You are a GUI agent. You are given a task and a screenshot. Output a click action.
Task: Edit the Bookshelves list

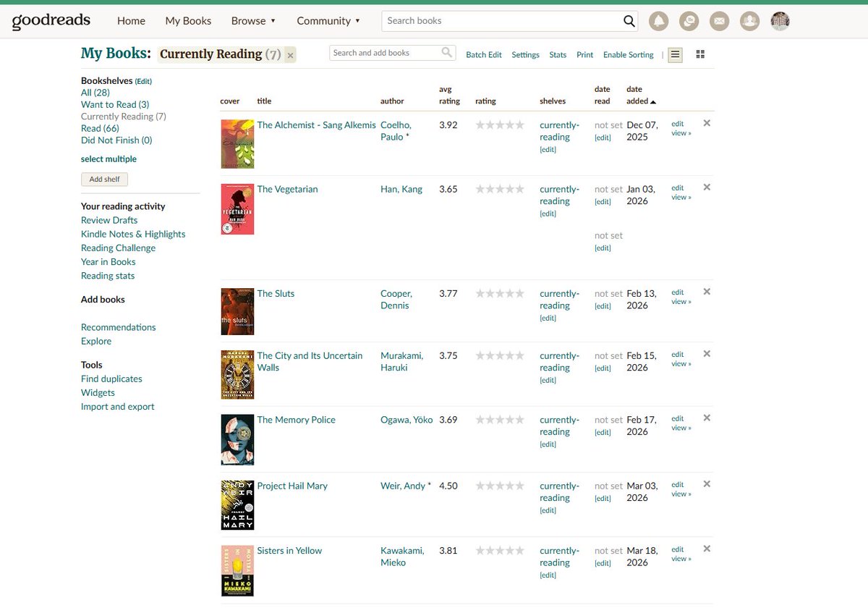coord(143,82)
